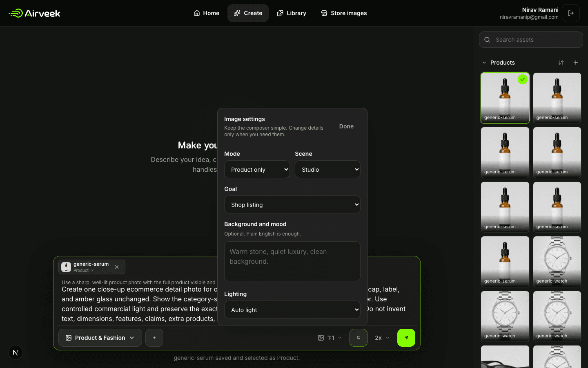Open the Lighting dropdown set to Auto light

[x=292, y=310]
